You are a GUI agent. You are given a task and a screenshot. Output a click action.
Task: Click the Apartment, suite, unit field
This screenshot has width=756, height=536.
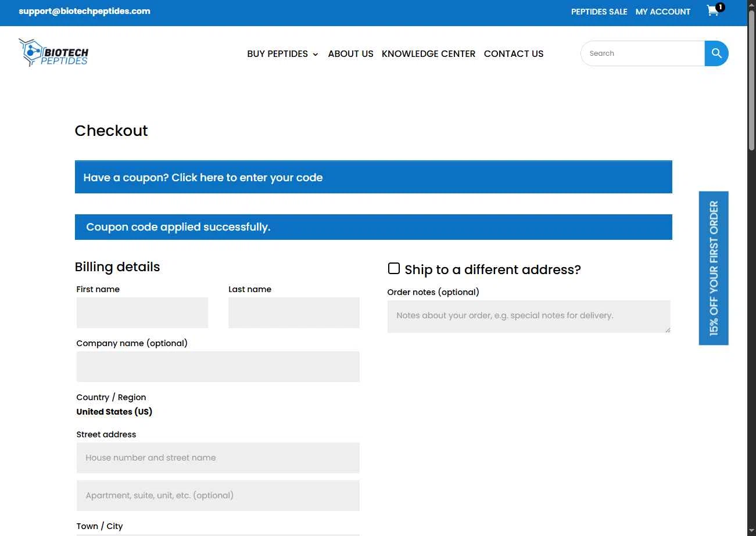[x=218, y=496]
